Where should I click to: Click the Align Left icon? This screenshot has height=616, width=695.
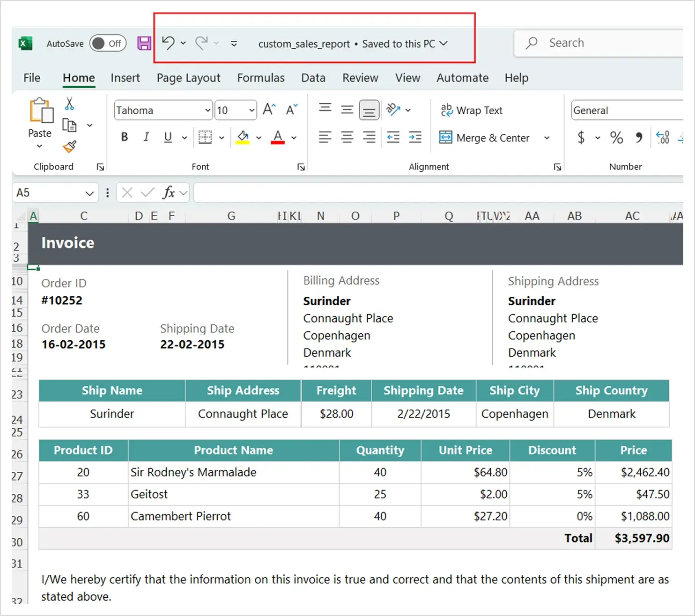(325, 137)
